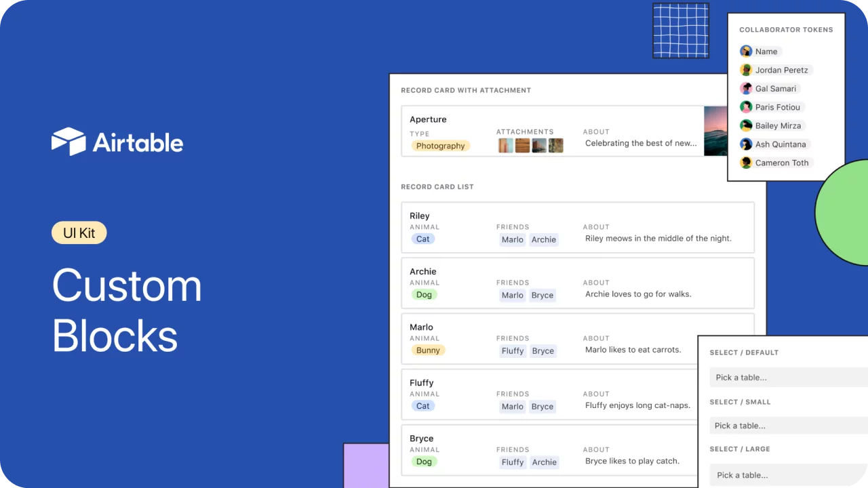Click Marlo's Bunny yellow tag swatch
The height and width of the screenshot is (488, 868).
428,350
